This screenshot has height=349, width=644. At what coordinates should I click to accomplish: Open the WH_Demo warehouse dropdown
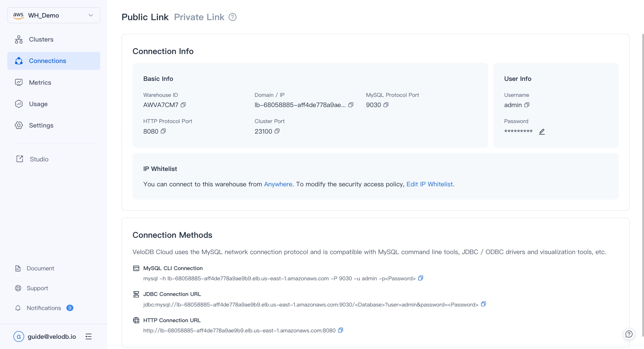pyautogui.click(x=54, y=15)
